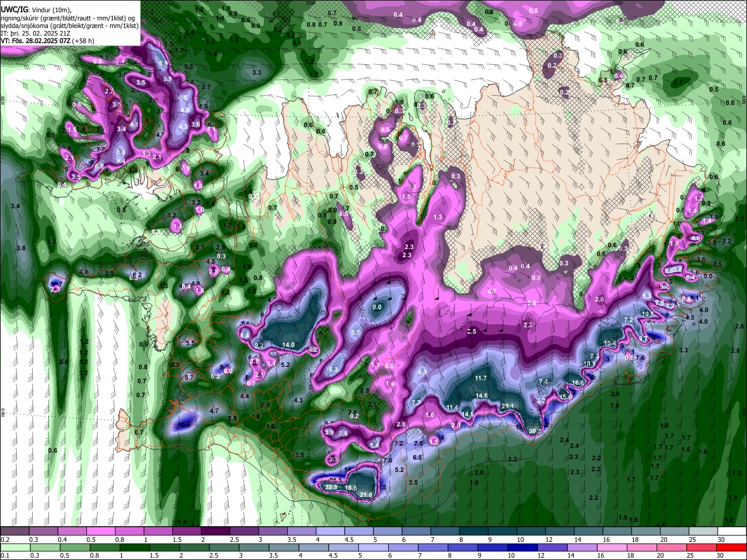The width and height of the screenshot is (747, 560).
Task: Click the 9.0 value inside the teal core
Action: click(x=377, y=307)
